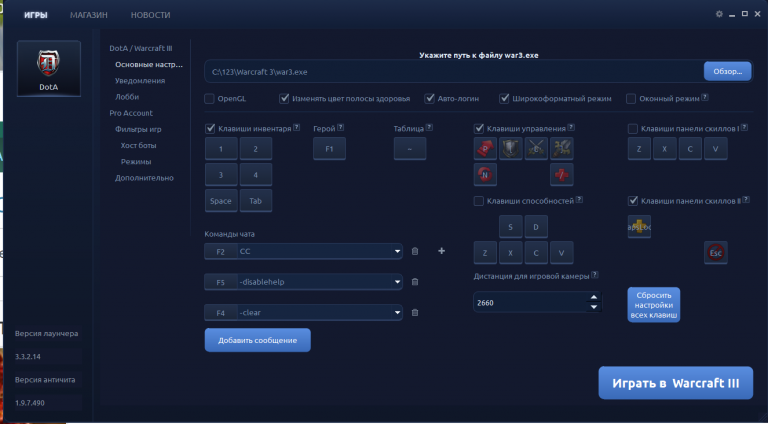Screen dimensions: 768x424
Task: Expand the -disablehelp command dropdown
Action: point(397,282)
